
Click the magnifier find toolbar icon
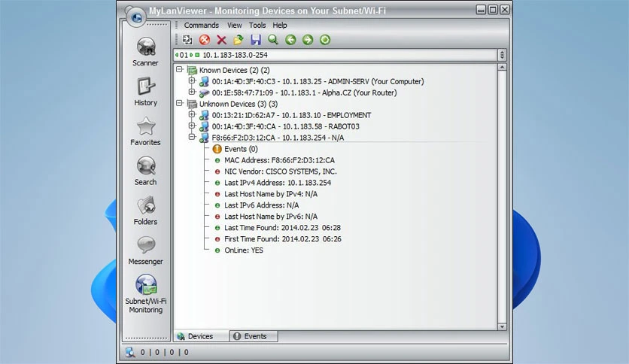coord(273,40)
